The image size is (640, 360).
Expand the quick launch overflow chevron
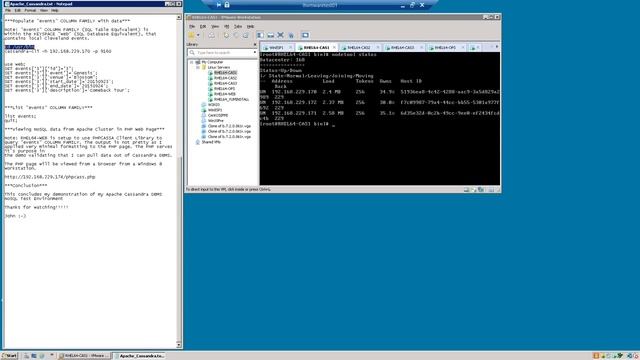[52, 355]
